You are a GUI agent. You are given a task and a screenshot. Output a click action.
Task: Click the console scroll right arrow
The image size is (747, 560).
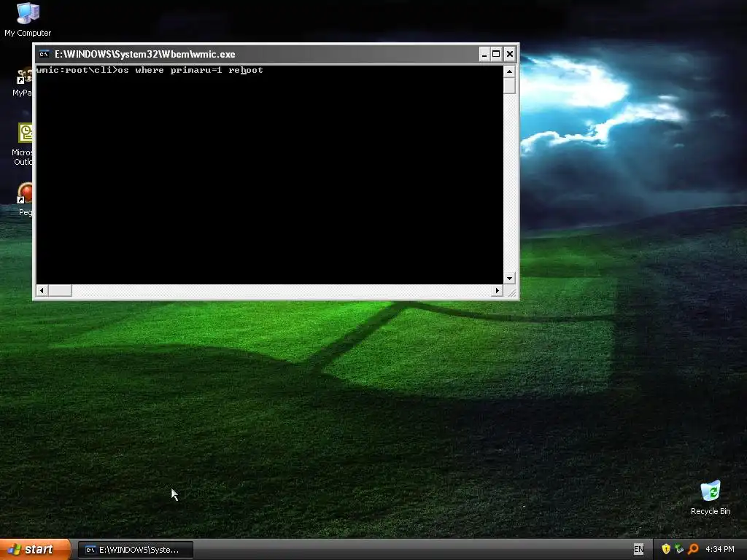[498, 290]
